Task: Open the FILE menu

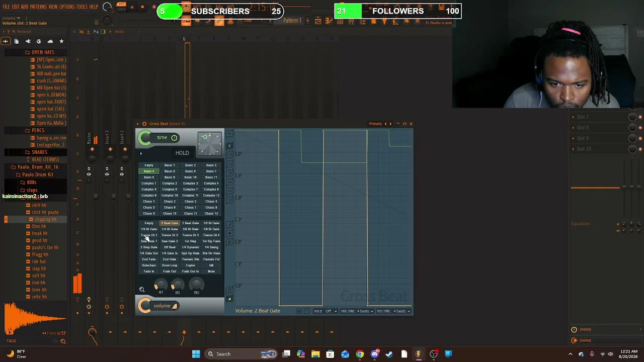Action: [6, 7]
